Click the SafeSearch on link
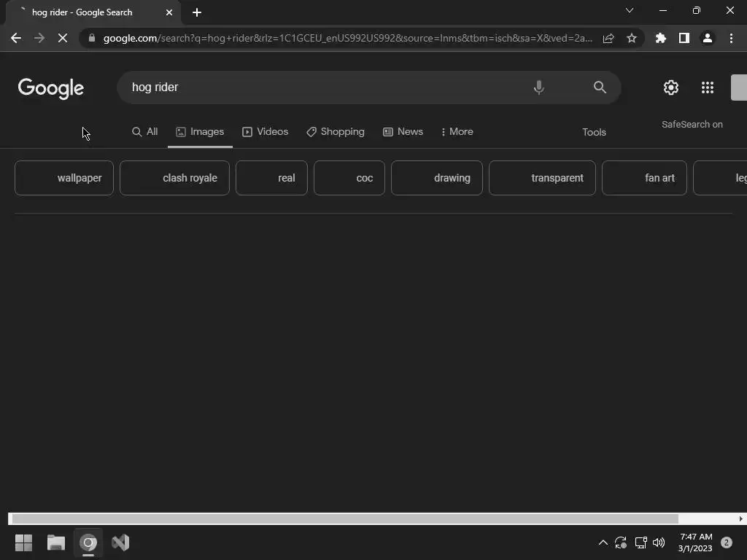 point(692,124)
